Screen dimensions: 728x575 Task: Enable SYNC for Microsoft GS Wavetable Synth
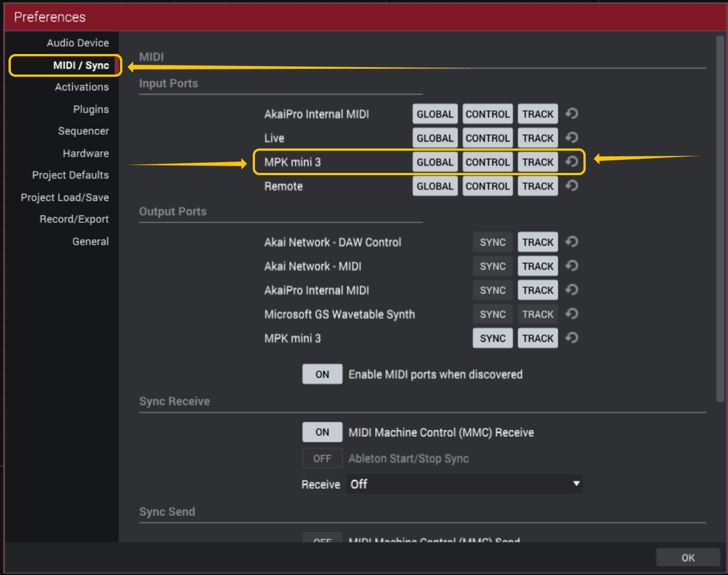[493, 314]
